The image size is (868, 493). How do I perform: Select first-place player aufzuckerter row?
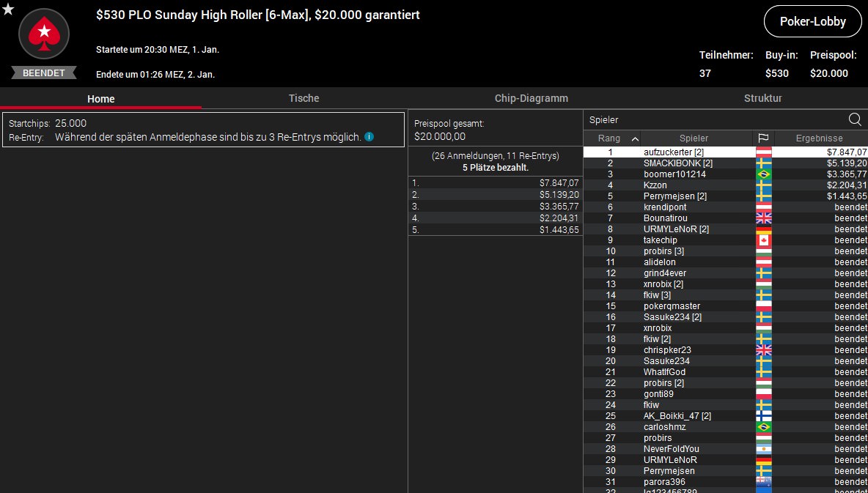tap(673, 152)
